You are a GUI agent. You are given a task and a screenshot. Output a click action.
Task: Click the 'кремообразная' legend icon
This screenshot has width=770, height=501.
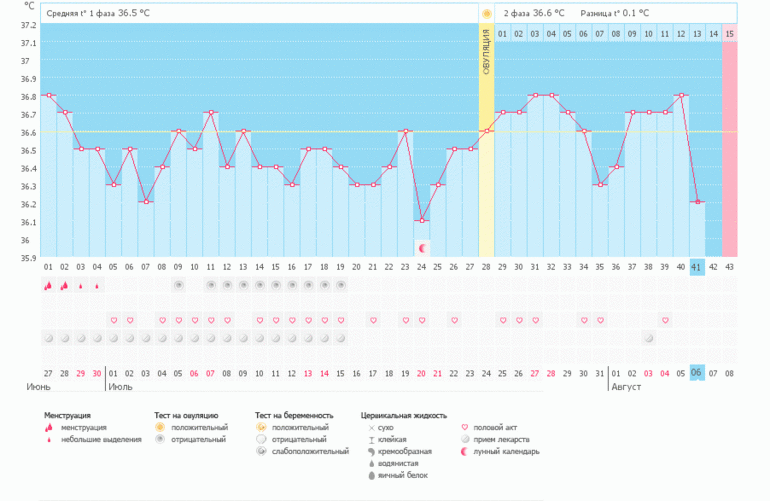371,451
